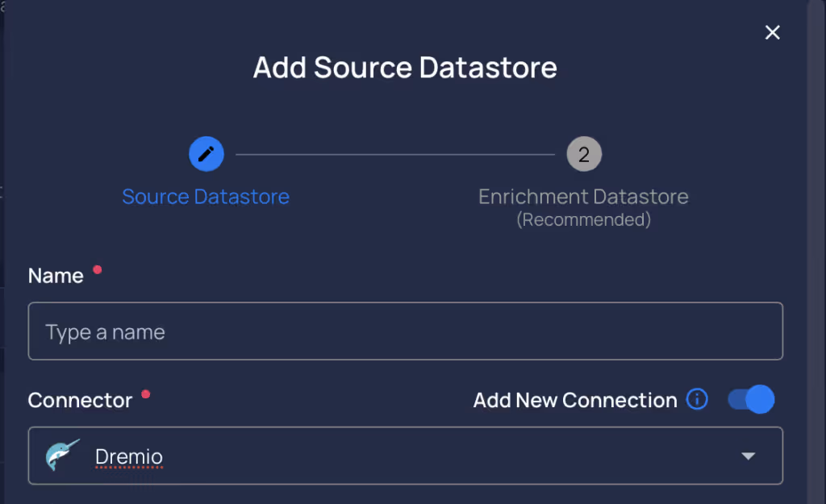
Task: Click the Dremio narwhal logo icon
Action: [x=63, y=456]
